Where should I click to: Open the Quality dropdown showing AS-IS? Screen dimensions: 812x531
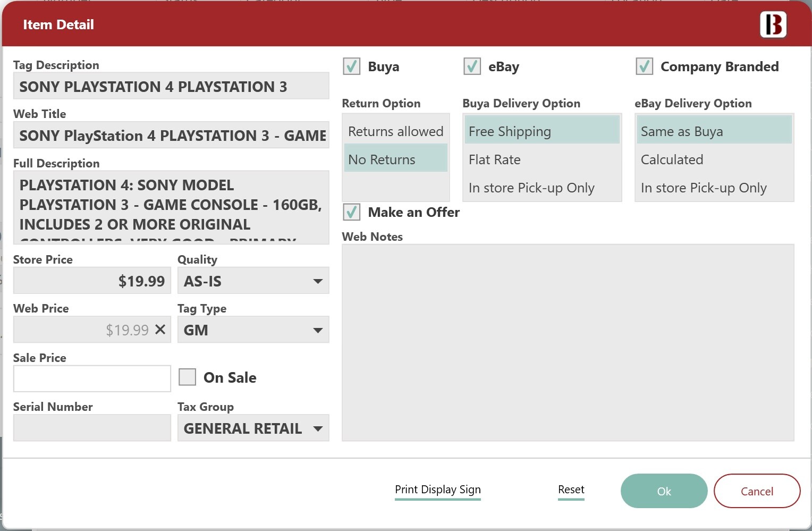click(x=253, y=281)
